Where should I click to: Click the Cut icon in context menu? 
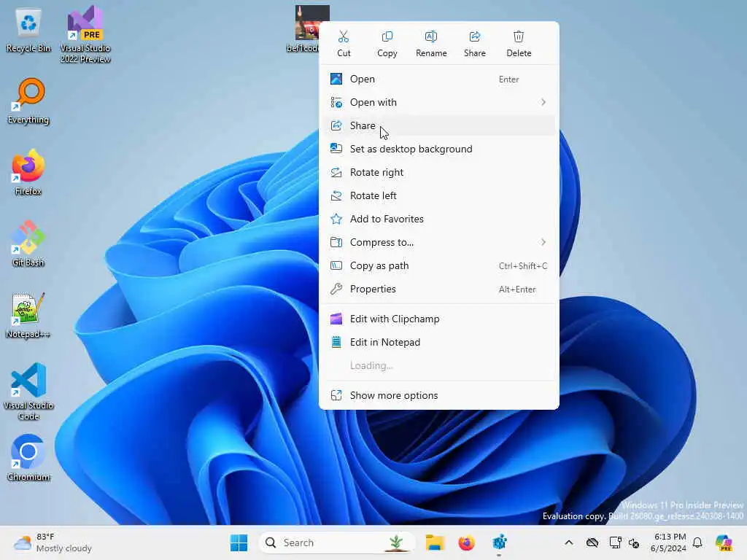(x=344, y=43)
